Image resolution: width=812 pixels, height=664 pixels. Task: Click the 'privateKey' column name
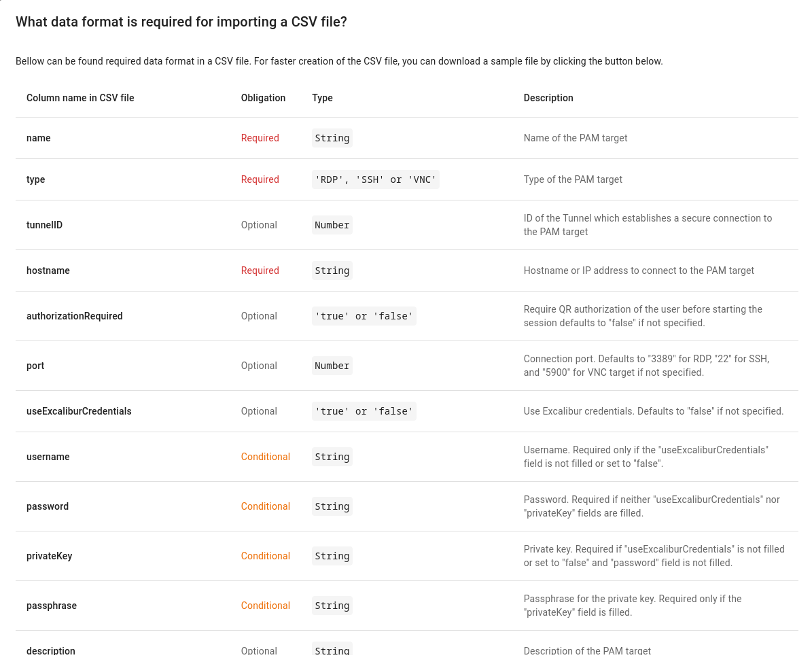50,556
